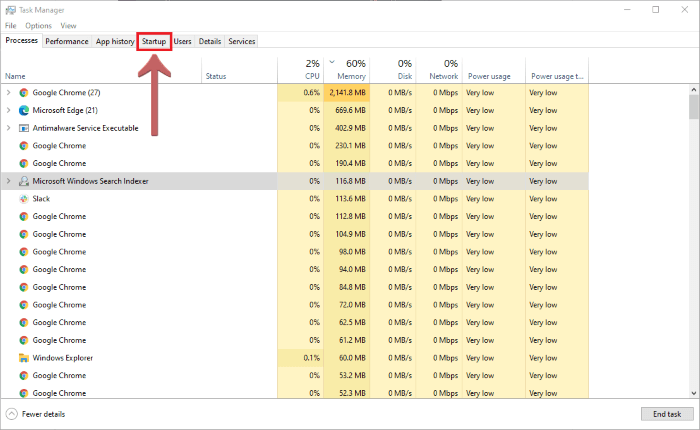This screenshot has width=700, height=430.
Task: Switch to the Details tab
Action: [210, 41]
